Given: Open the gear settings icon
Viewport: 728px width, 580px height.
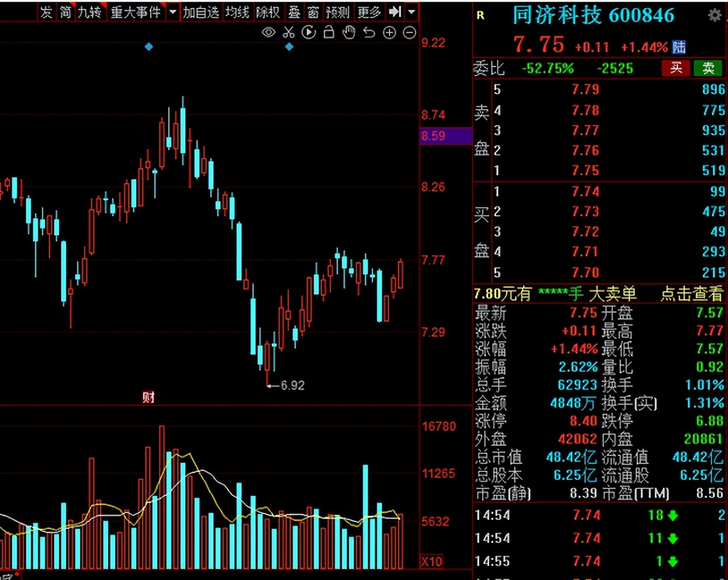Looking at the screenshot, I should (x=714, y=15).
